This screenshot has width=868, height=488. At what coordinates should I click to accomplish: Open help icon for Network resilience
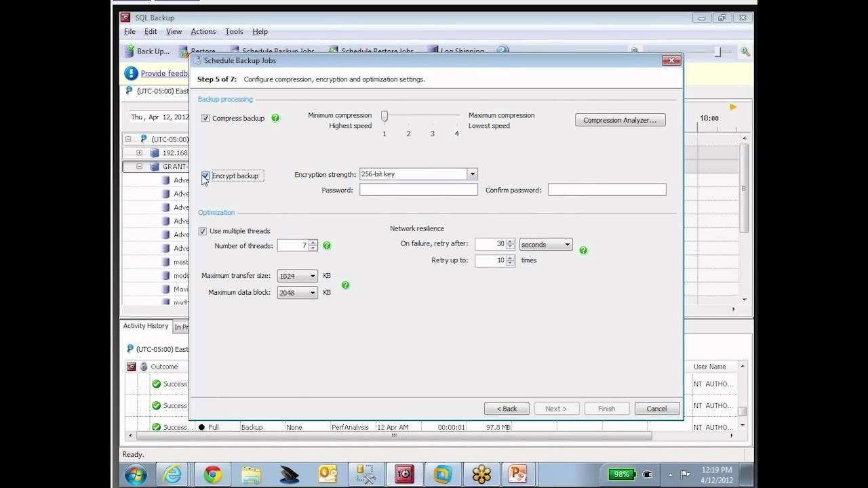(583, 251)
